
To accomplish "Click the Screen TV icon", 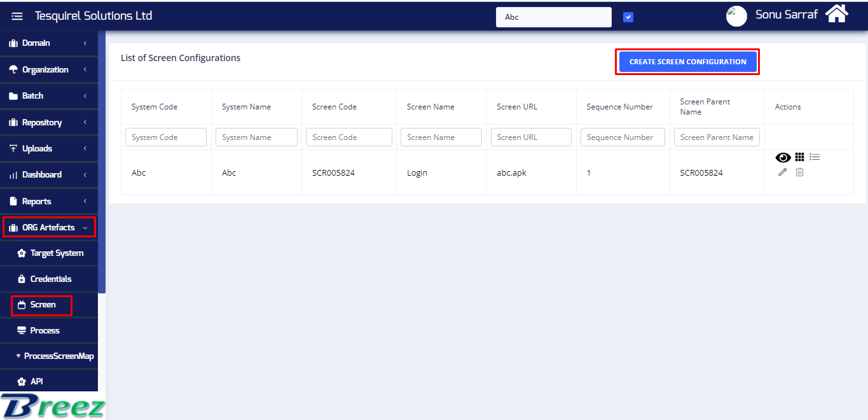I will (22, 305).
